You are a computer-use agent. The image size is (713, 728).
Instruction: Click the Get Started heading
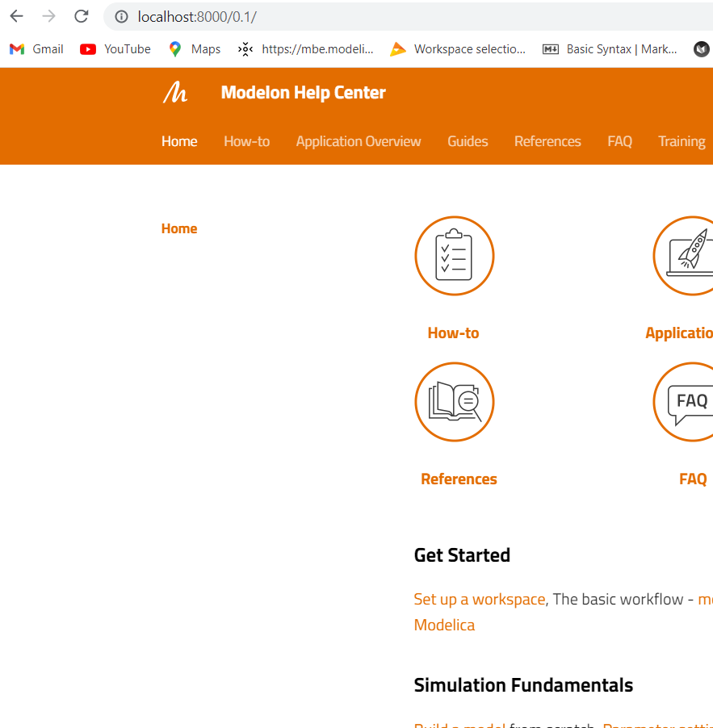coord(462,555)
